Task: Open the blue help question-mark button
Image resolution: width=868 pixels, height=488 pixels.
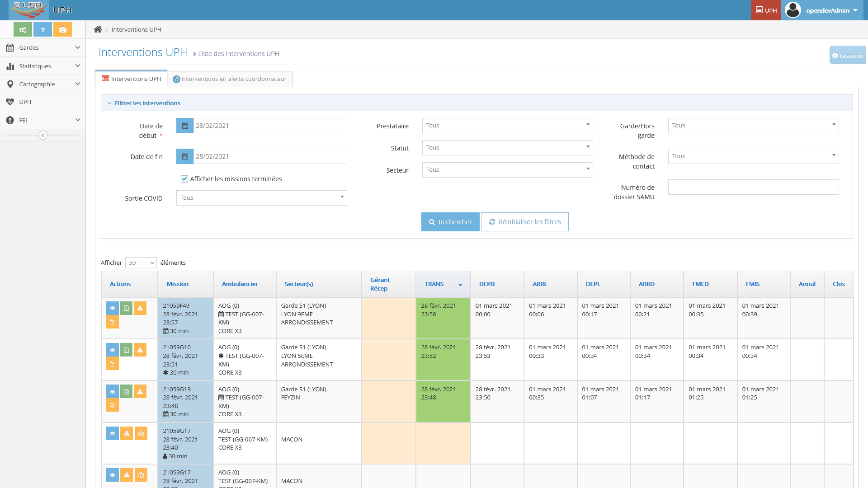Action: click(42, 30)
